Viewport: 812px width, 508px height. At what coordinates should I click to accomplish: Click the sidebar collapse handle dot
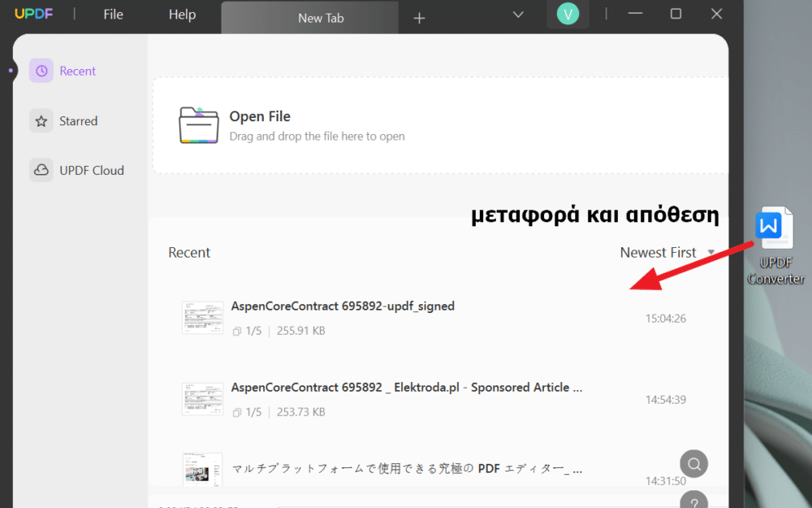(x=11, y=71)
